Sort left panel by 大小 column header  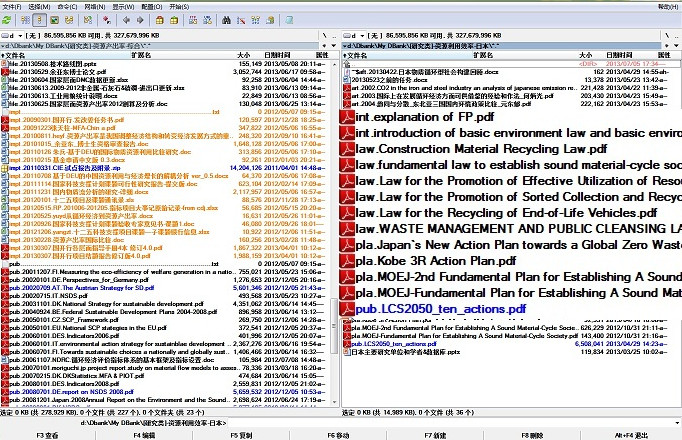click(x=244, y=55)
